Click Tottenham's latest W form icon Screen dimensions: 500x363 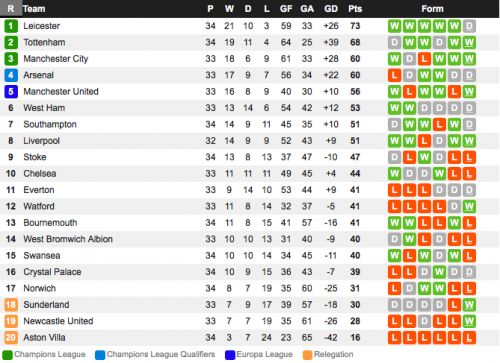[469, 42]
